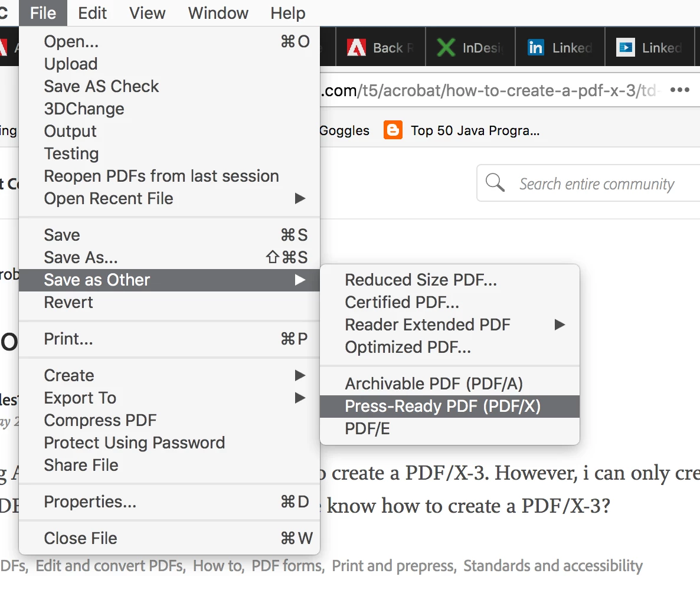The image size is (700, 603).
Task: Select the Output menu item
Action: (x=169, y=131)
